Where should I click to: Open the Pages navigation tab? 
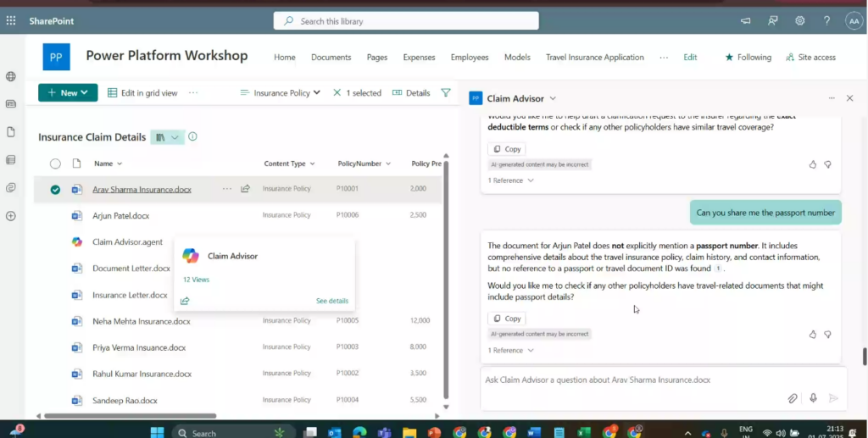point(377,57)
